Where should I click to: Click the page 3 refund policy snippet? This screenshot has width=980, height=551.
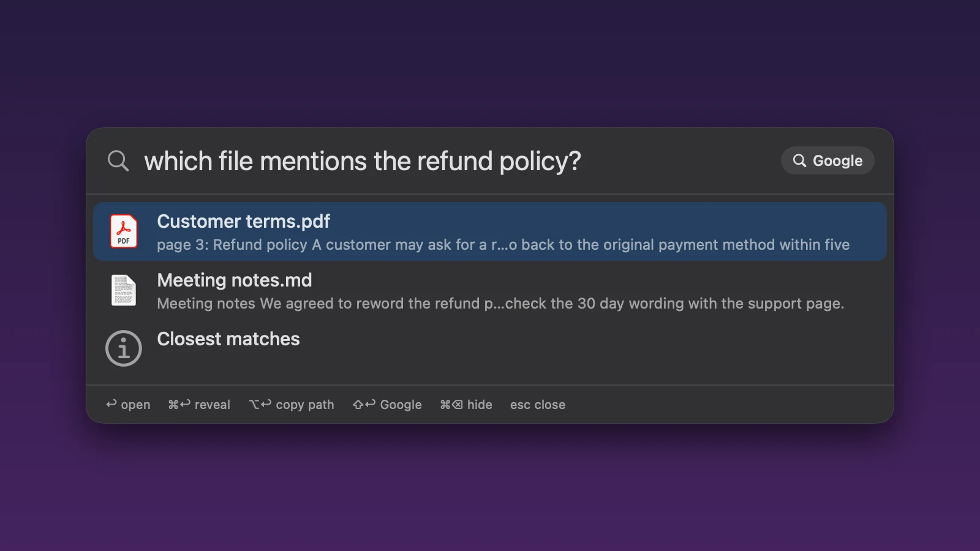pyautogui.click(x=503, y=245)
